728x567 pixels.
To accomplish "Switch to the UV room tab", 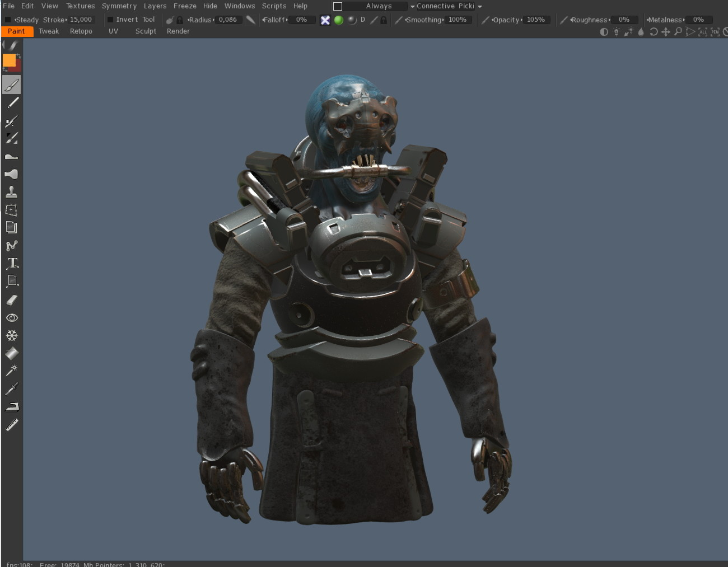I will (114, 31).
